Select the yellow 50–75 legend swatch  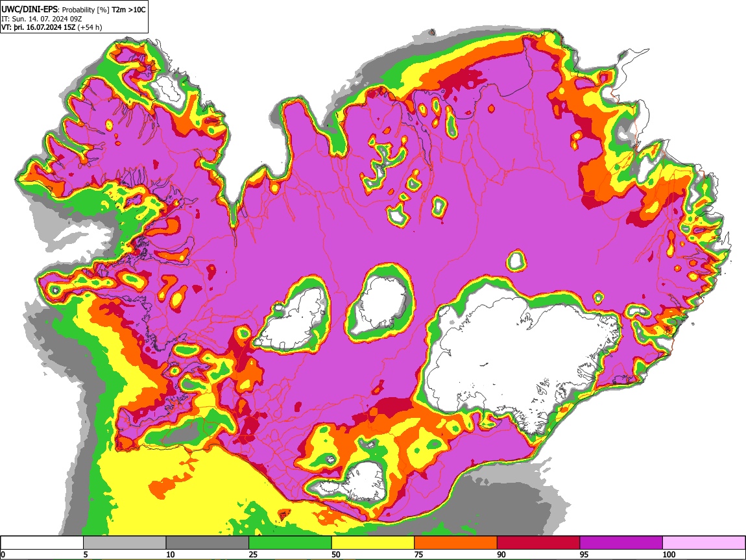pos(373,543)
